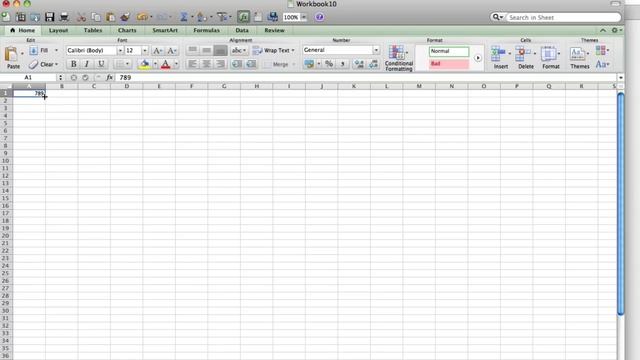
Task: Expand the formula bar arrow
Action: click(620, 78)
